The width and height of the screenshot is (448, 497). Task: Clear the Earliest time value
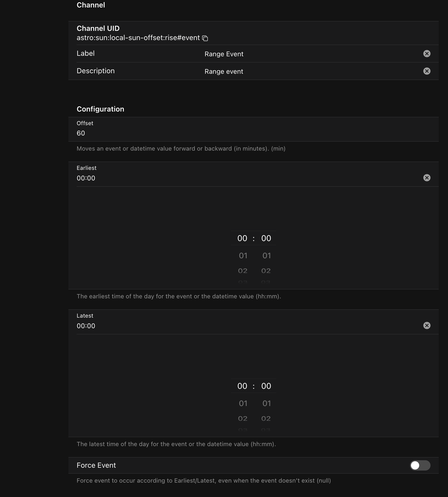coord(427,178)
